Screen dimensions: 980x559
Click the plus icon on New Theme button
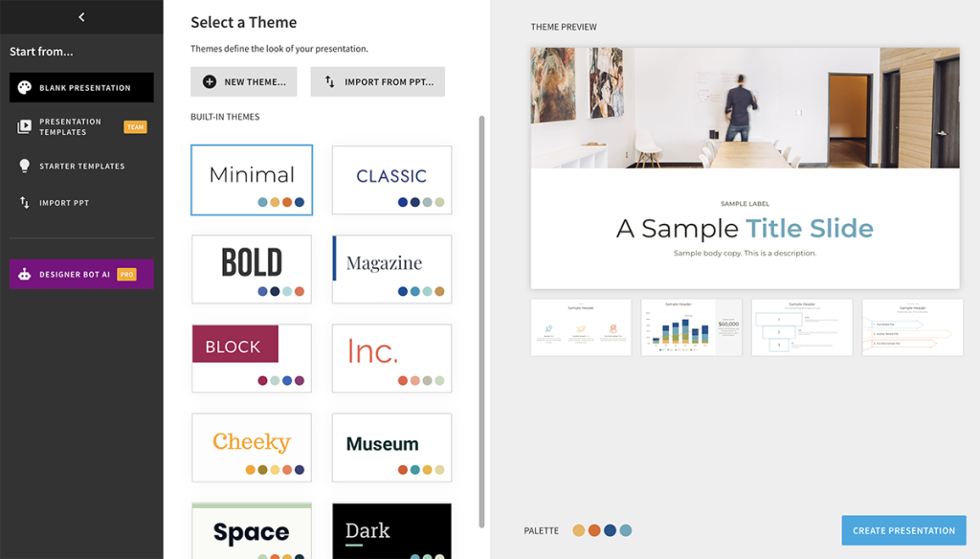click(210, 81)
